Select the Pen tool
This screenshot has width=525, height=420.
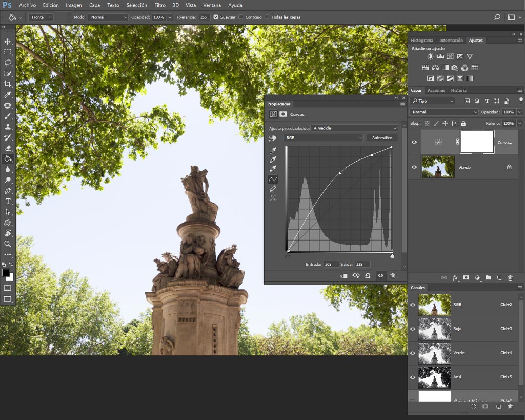7,191
